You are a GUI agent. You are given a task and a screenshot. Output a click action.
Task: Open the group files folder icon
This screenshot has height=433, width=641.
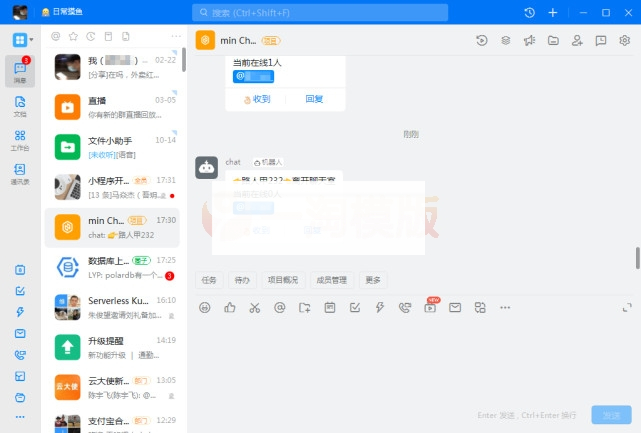pyautogui.click(x=553, y=41)
